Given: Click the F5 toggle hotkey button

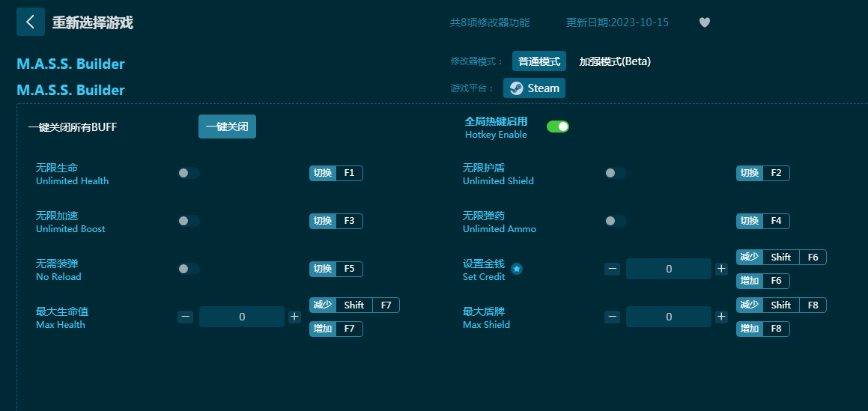Looking at the screenshot, I should point(336,269).
